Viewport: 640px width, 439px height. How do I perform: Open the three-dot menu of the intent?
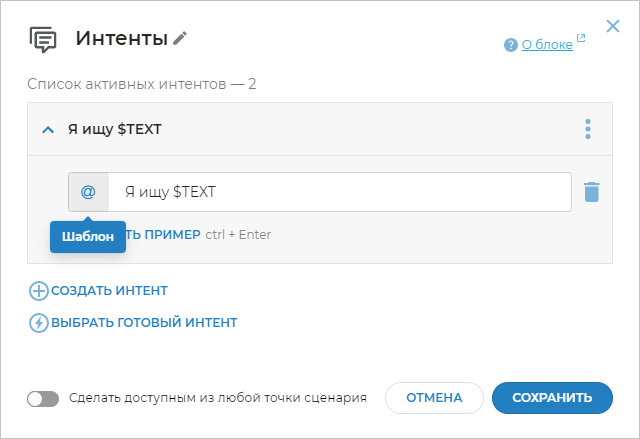click(588, 129)
